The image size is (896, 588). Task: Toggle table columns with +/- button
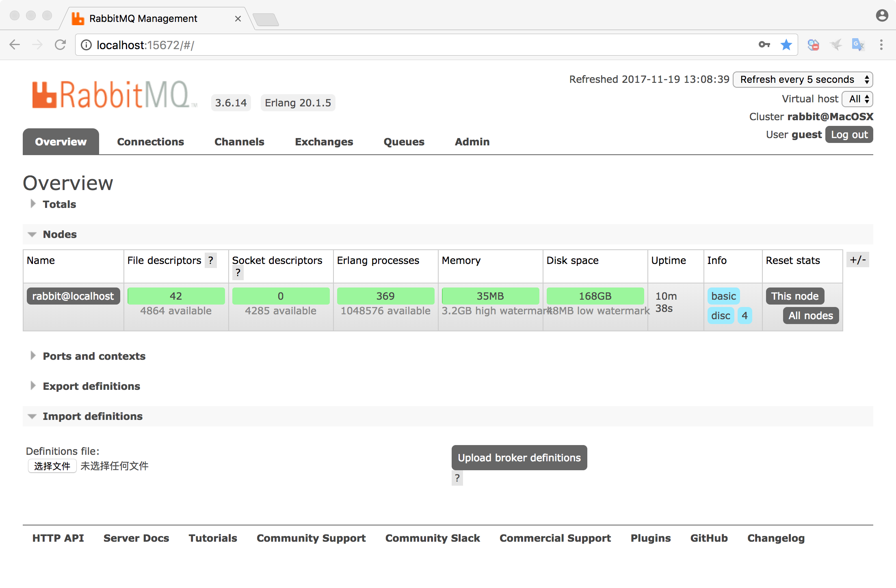click(x=858, y=260)
